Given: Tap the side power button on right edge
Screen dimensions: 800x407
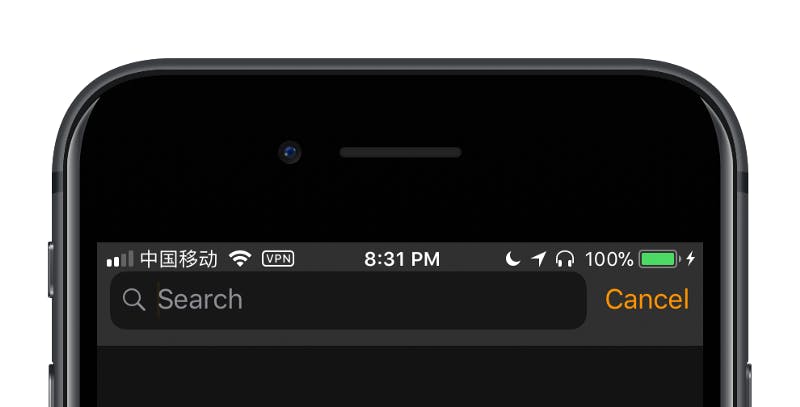Looking at the screenshot, I should [748, 386].
